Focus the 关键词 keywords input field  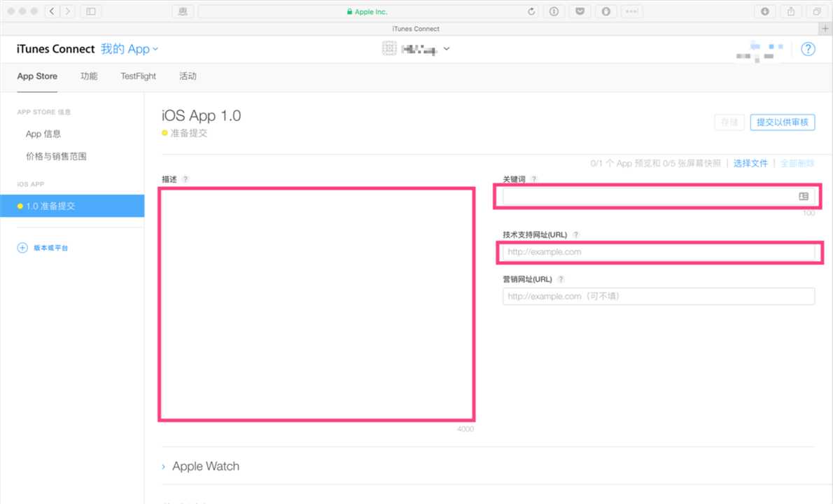tap(658, 197)
